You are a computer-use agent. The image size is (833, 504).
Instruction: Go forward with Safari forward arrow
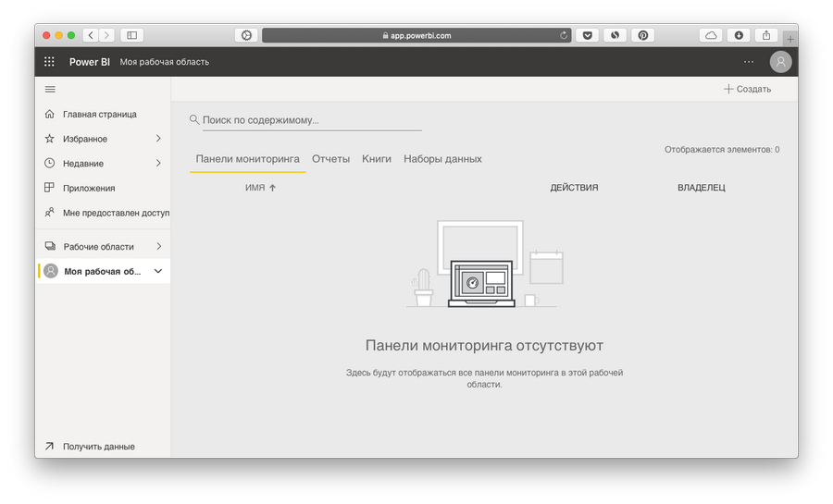(106, 35)
